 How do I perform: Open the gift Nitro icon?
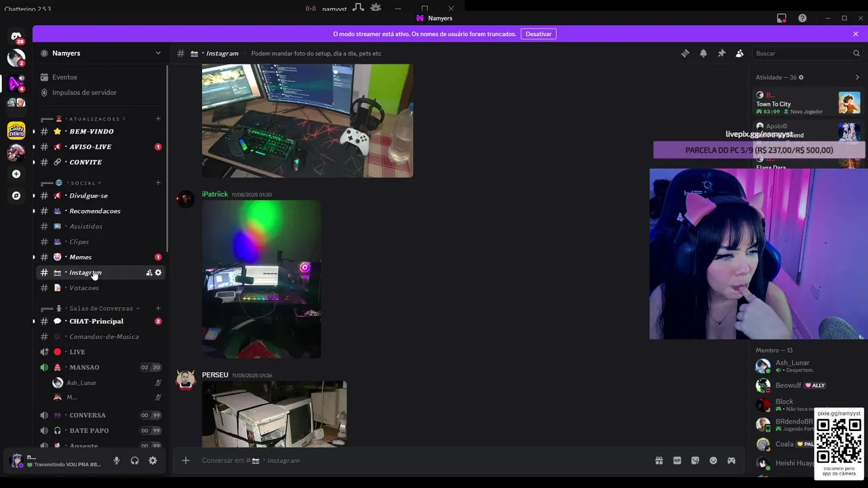(x=658, y=460)
